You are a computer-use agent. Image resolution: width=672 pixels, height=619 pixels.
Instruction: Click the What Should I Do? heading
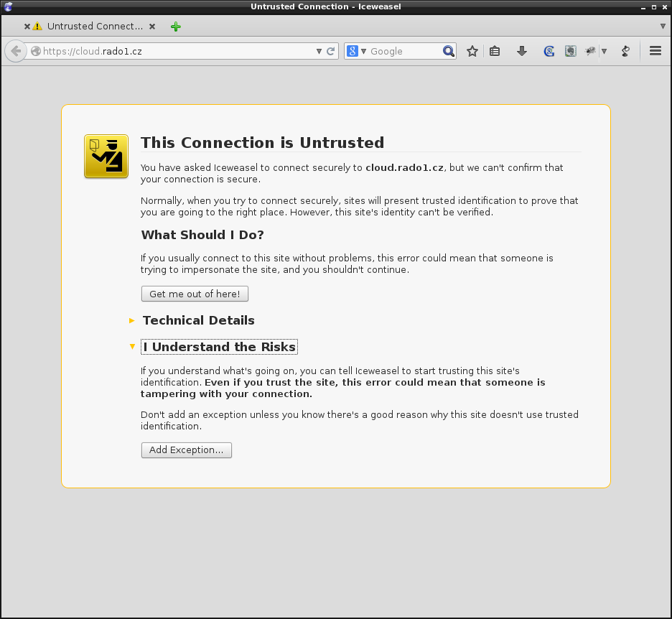coord(202,235)
